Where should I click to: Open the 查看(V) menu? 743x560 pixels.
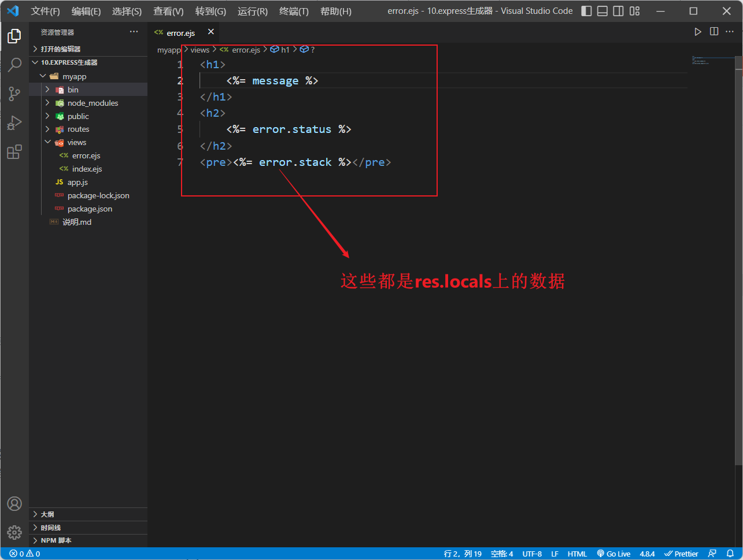(x=168, y=11)
